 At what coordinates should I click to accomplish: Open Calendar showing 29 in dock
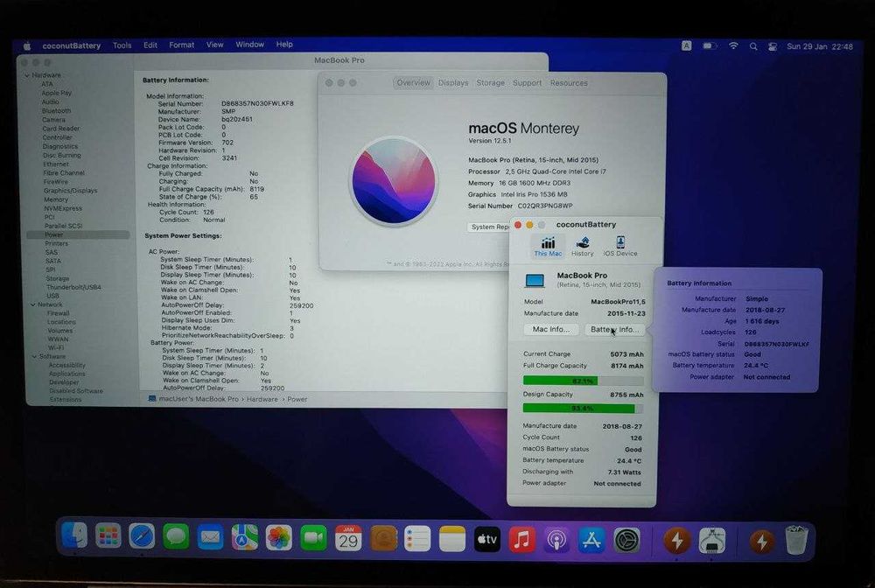[348, 539]
